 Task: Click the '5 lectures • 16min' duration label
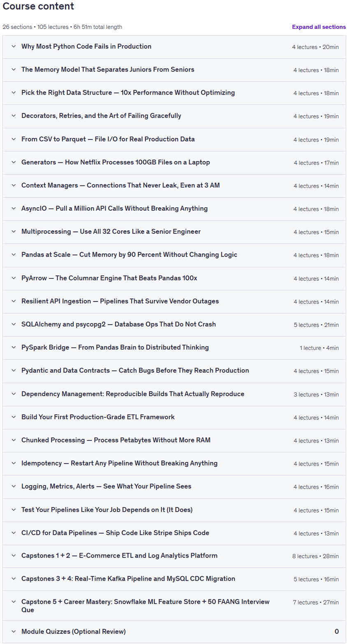(316, 579)
